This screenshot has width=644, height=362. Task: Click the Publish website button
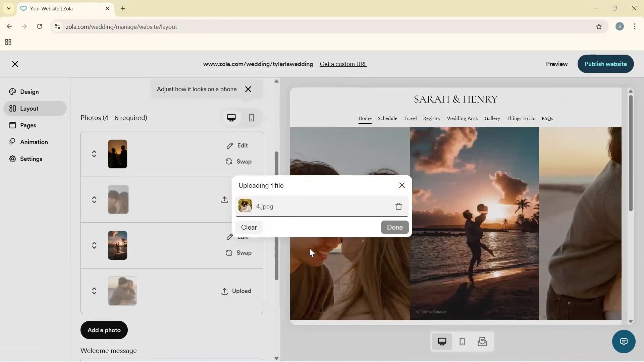[605, 64]
